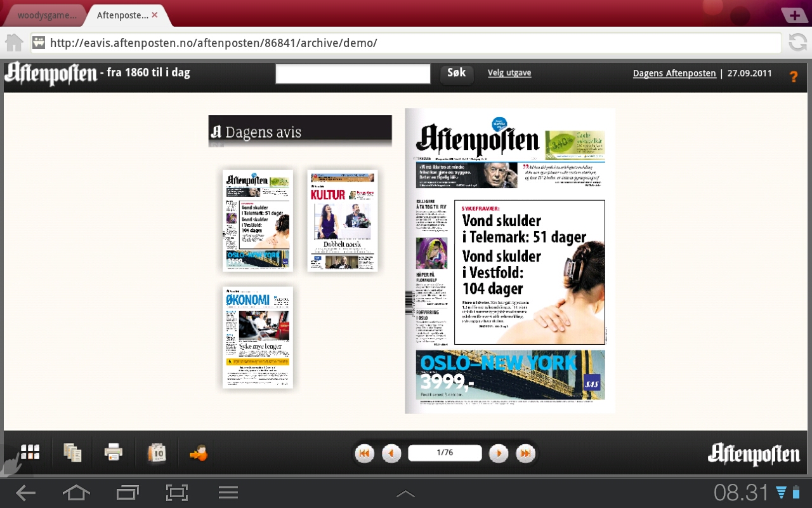
Task: Click the URL address bar
Action: pyautogui.click(x=406, y=43)
